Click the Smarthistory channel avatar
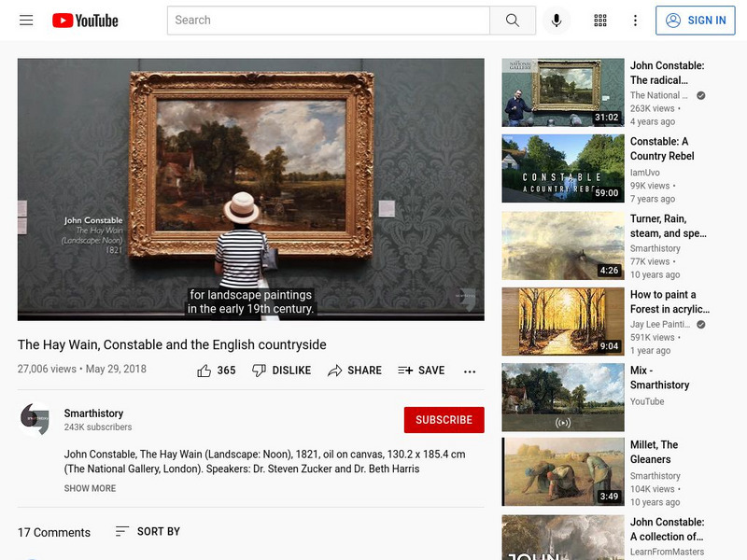This screenshot has width=747, height=560. pos(36,419)
